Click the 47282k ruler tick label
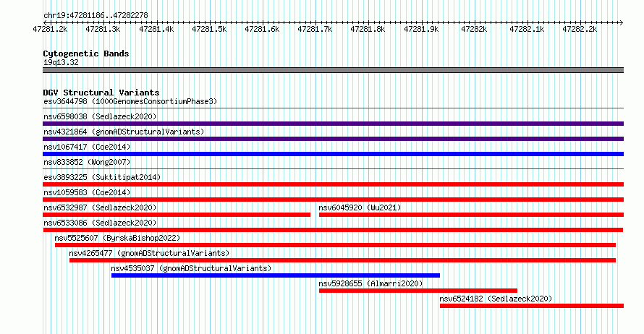Screen dimensions: 644x334 pyautogui.click(x=474, y=29)
